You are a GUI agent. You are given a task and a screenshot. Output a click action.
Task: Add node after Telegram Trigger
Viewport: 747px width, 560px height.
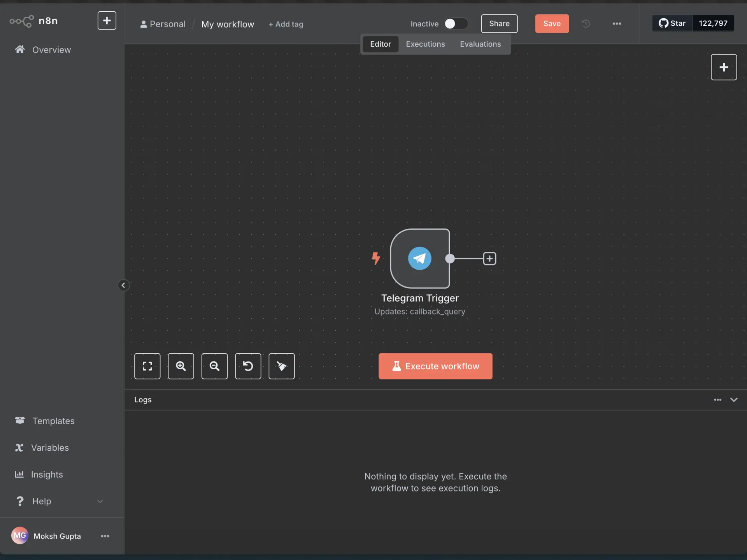click(x=489, y=258)
